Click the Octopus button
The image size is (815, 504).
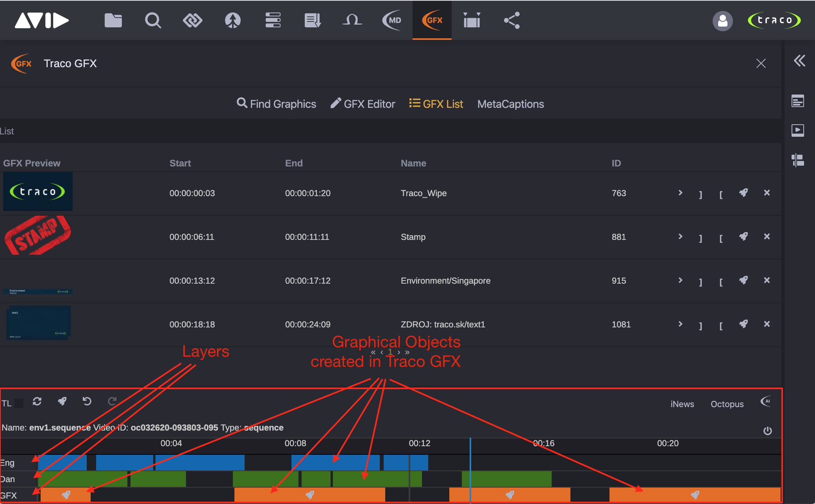(727, 404)
